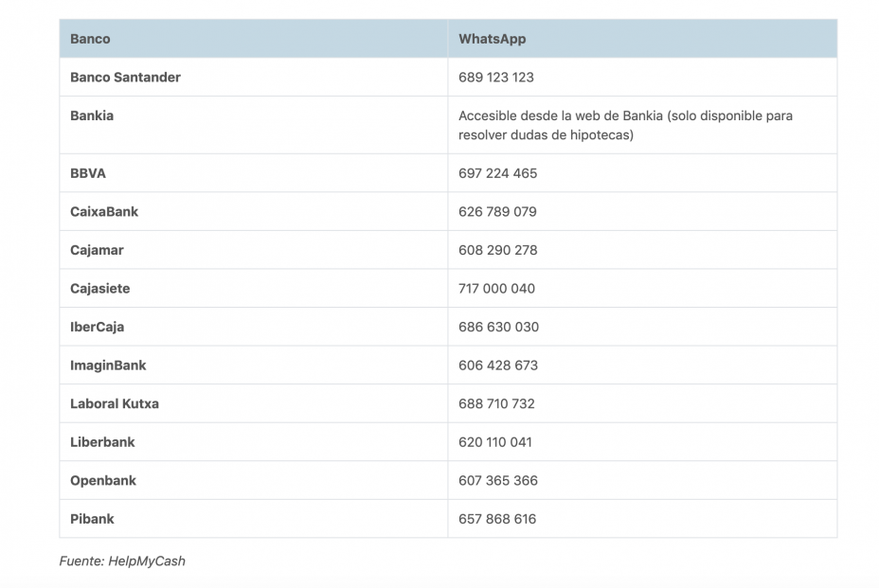
Task: Select ImaginBank's number 606 428 673
Action: (x=497, y=365)
